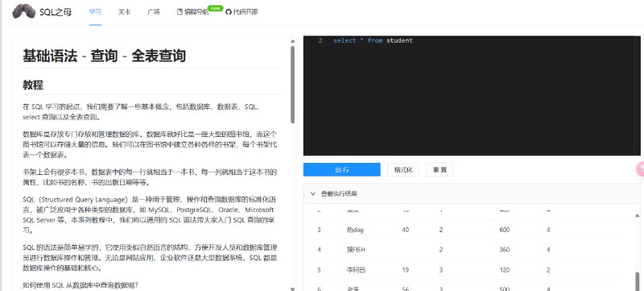Select the name cell 摸FISH

(356, 250)
